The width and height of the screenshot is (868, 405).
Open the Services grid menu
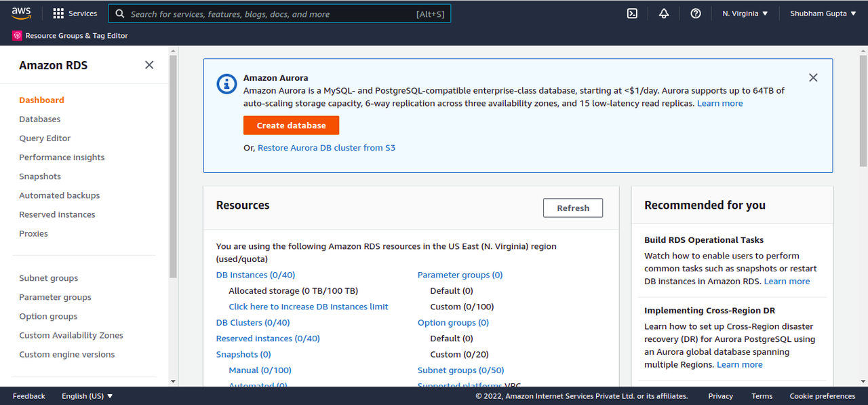[75, 14]
